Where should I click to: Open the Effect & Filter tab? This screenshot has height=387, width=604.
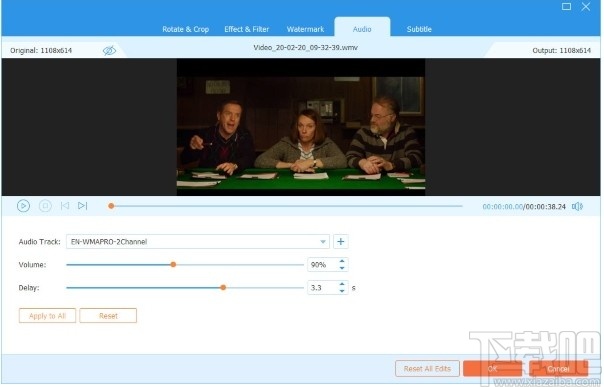coord(247,29)
